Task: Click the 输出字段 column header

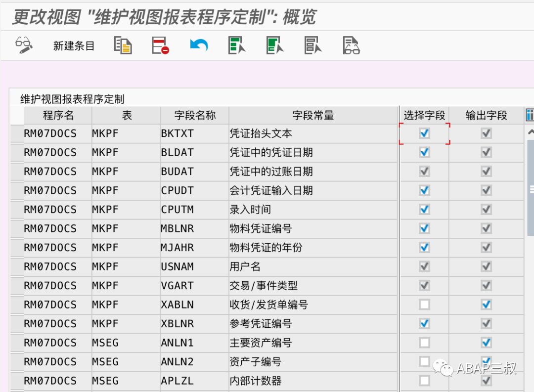Action: 487,115
